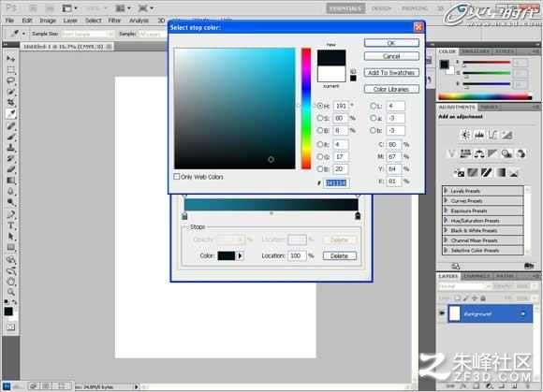543x392 pixels.
Task: Select the S saturation radio button
Action: [x=320, y=118]
